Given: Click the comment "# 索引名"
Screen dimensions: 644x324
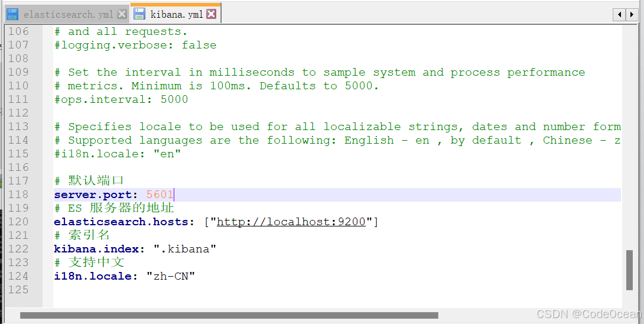Looking at the screenshot, I should pyautogui.click(x=82, y=235).
